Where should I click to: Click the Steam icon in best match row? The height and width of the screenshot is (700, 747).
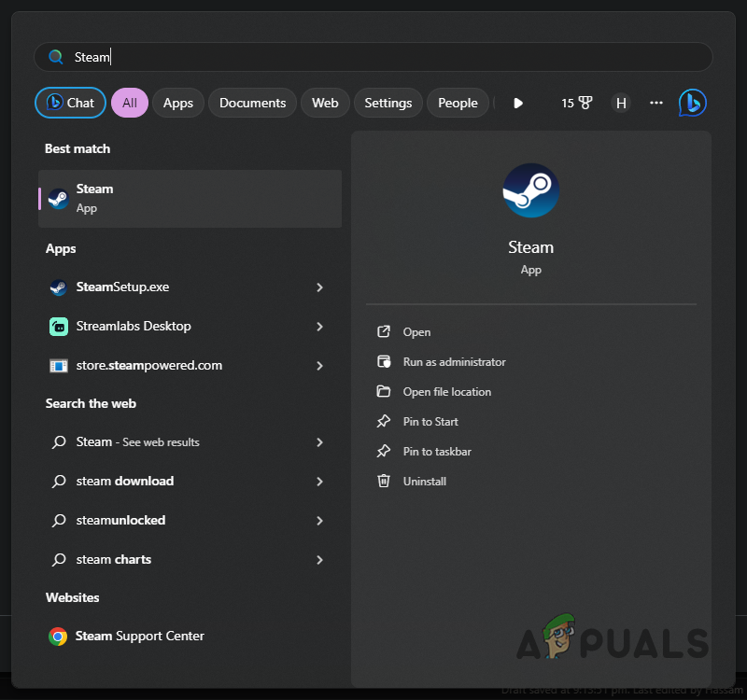point(59,199)
